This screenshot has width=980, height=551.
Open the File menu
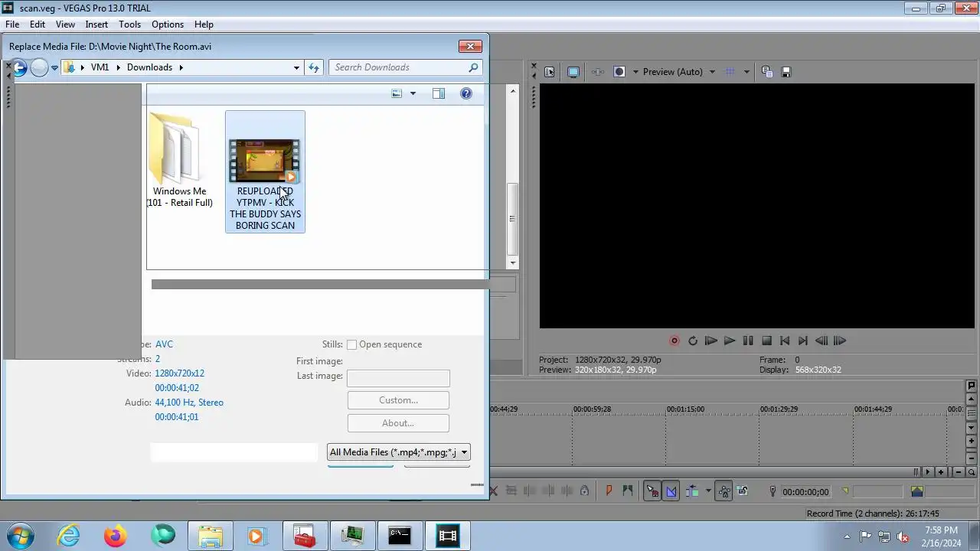coord(12,24)
